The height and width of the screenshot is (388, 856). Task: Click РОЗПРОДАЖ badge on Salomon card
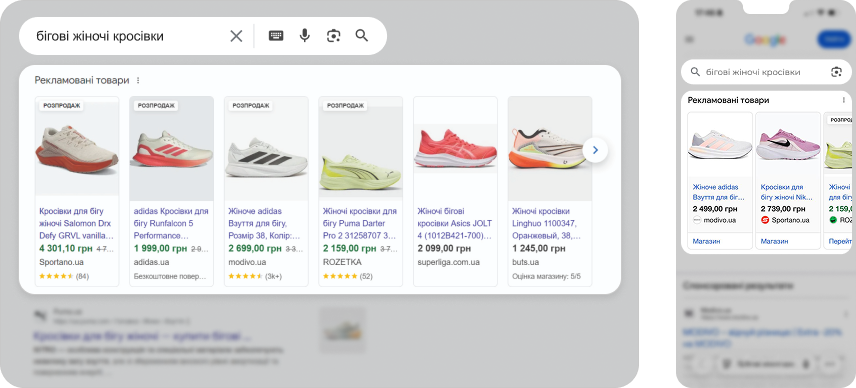tap(61, 105)
